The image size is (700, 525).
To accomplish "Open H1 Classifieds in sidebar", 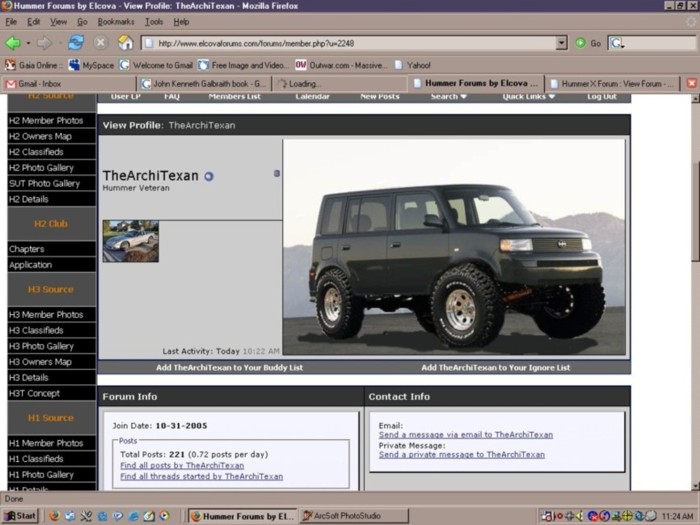I will (x=51, y=459).
